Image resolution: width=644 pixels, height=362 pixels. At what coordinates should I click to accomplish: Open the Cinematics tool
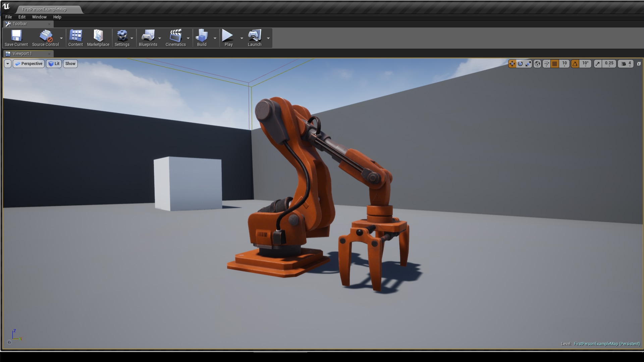176,38
